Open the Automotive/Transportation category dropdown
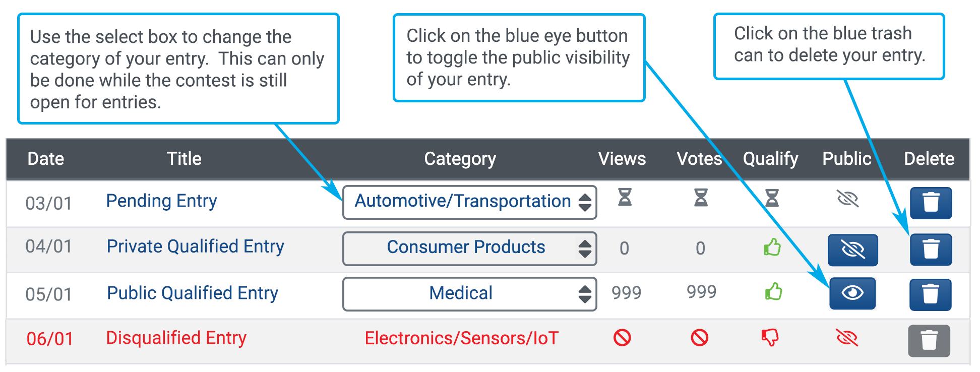980x372 pixels. tap(469, 202)
